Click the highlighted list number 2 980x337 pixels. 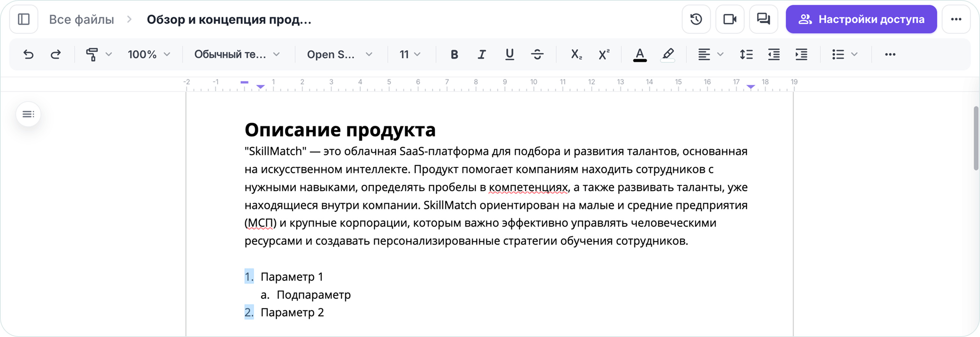249,312
